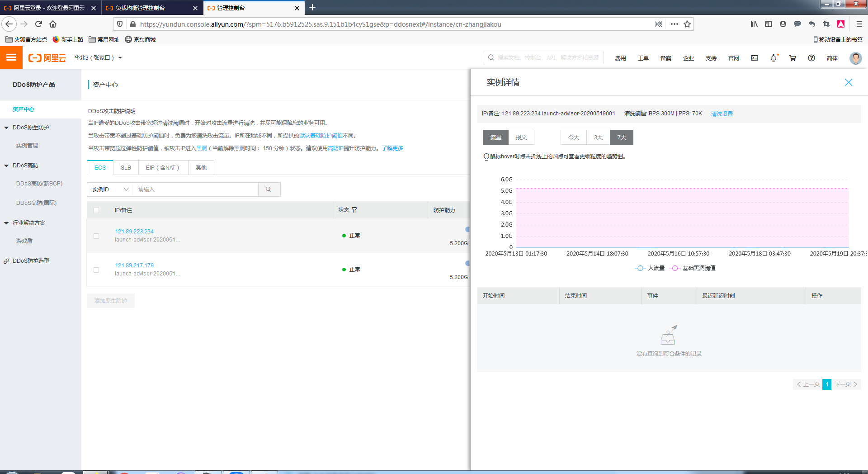Viewport: 868px width, 474px height.
Task: Toggle the 入流量 legend series
Action: 650,268
